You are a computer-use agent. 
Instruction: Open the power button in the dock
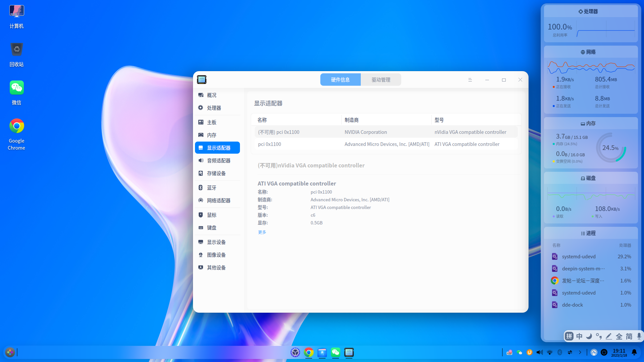coord(604,352)
